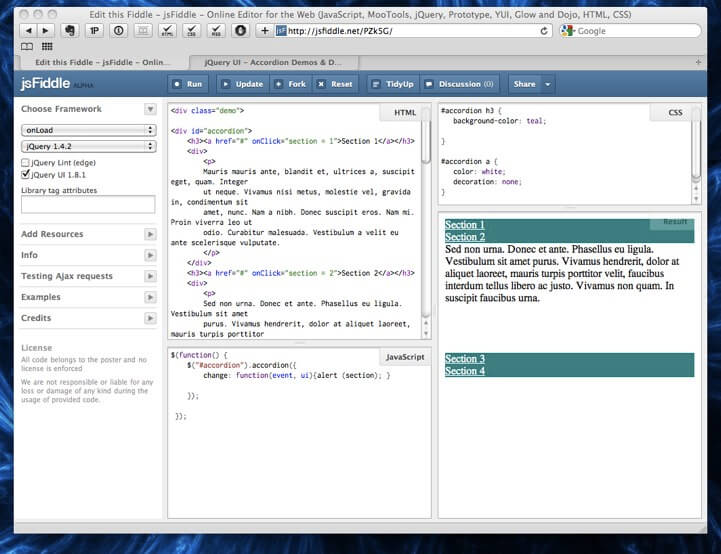Open Section 2 in the accordion result
This screenshot has width=721, height=554.
coord(465,237)
